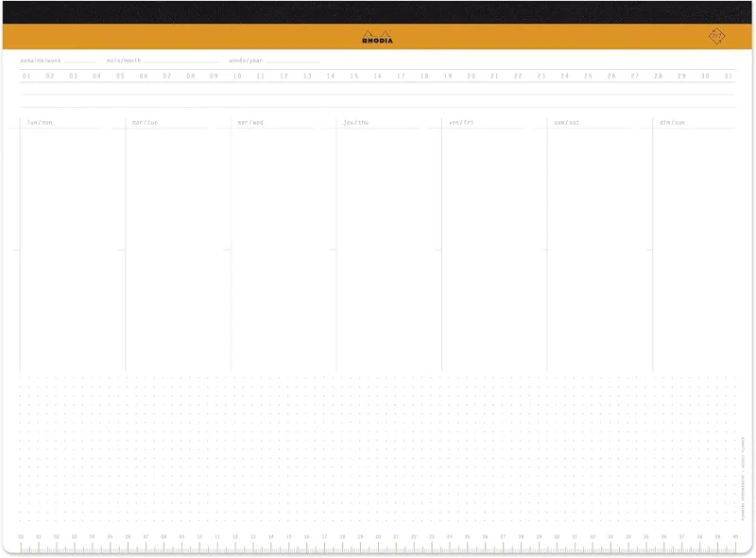Screen dimensions: 756x558
Task: Choose the ven/fri column header
Action: point(461,122)
